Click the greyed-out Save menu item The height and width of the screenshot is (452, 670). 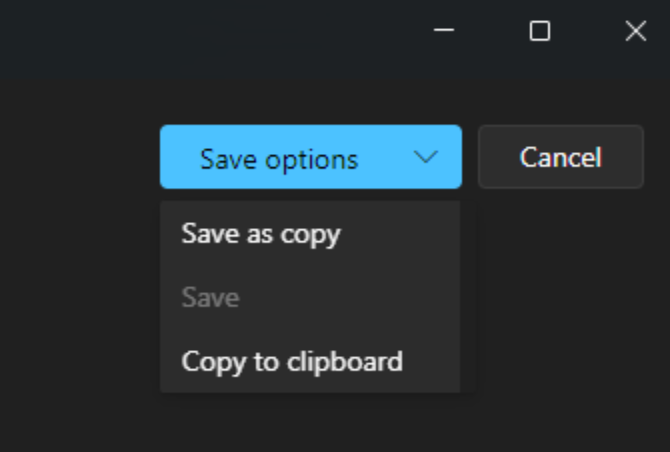coord(310,297)
